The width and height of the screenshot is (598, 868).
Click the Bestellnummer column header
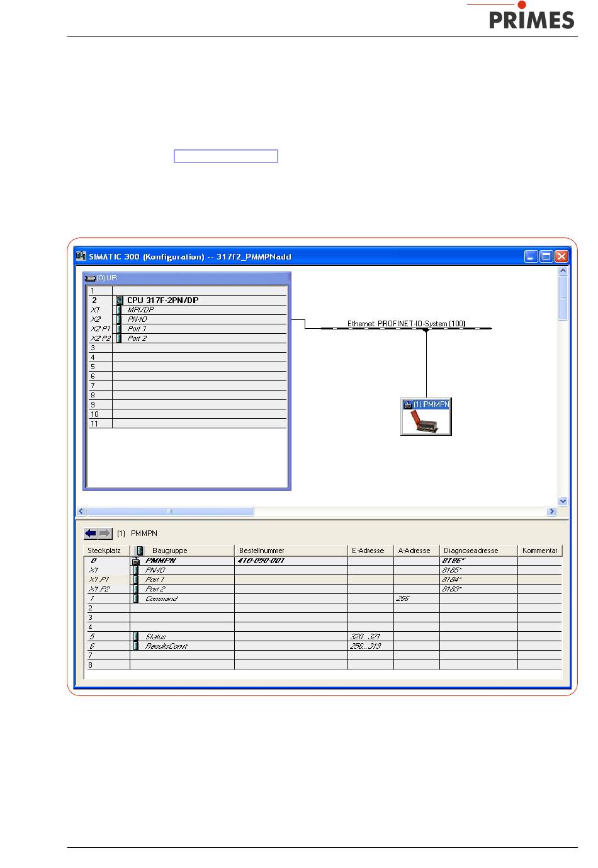[291, 551]
